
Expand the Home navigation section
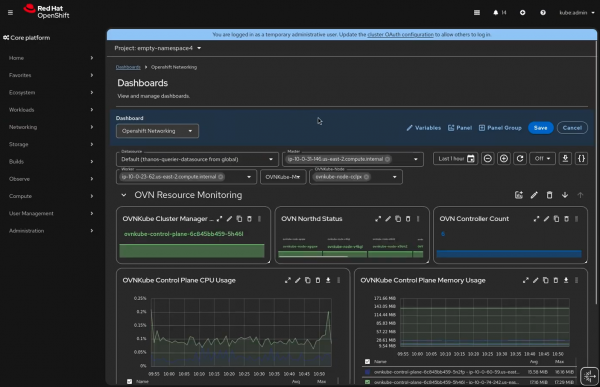coord(51,58)
